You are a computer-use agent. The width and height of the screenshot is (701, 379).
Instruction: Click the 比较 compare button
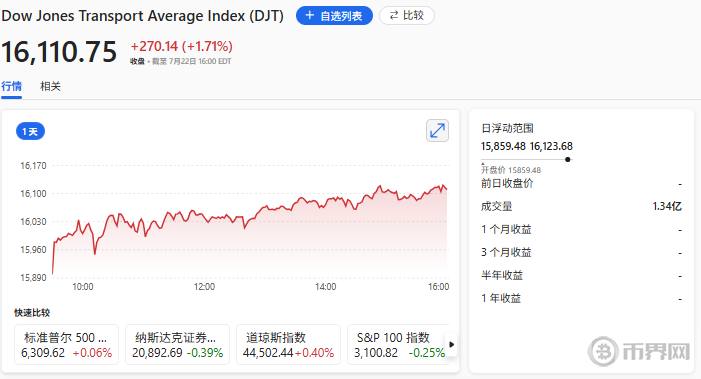coord(406,16)
